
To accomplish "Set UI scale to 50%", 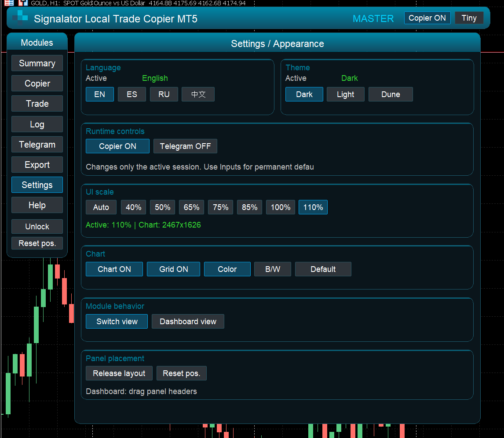I will click(x=162, y=207).
